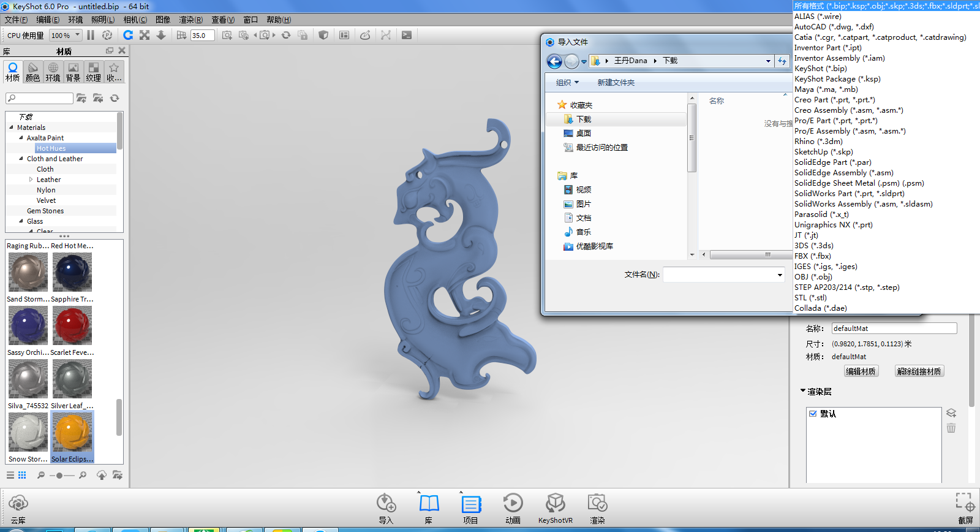Open the script console icon
The height and width of the screenshot is (532, 980).
tap(407, 36)
